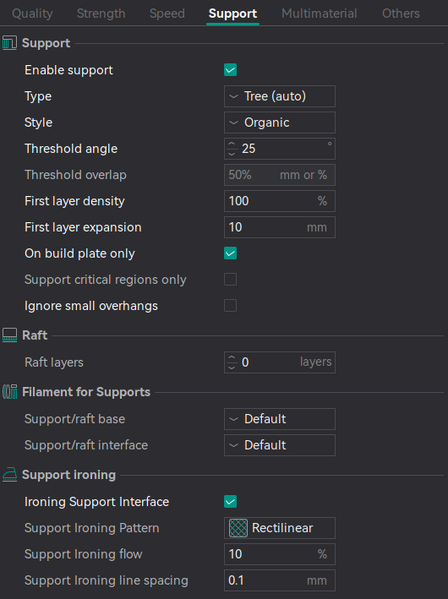Click the Raft layers value field
Viewport: 448px width, 599px height.
click(x=280, y=362)
